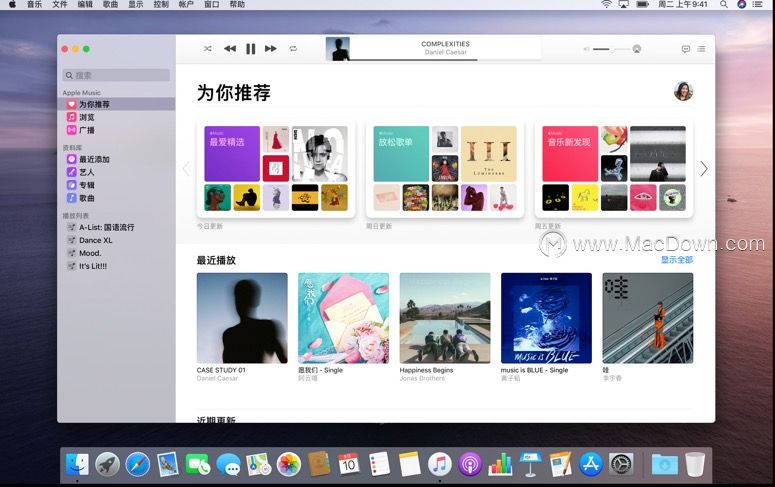Image resolution: width=775 pixels, height=487 pixels.
Task: Open the 显示 menu
Action: coord(136,4)
